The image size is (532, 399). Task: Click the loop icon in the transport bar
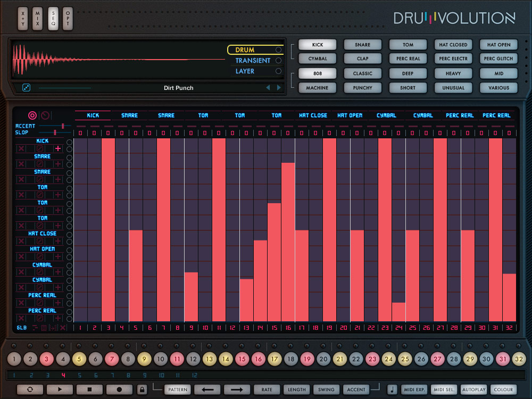click(30, 389)
